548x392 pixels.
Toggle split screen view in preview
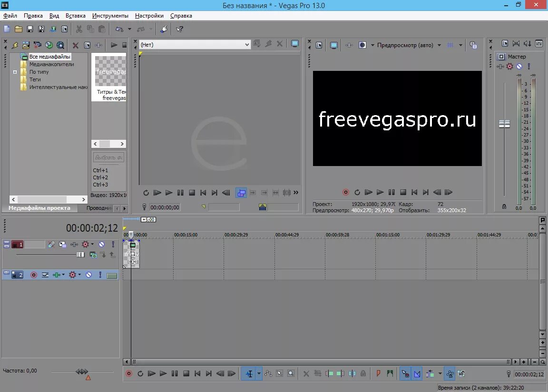pyautogui.click(x=362, y=45)
